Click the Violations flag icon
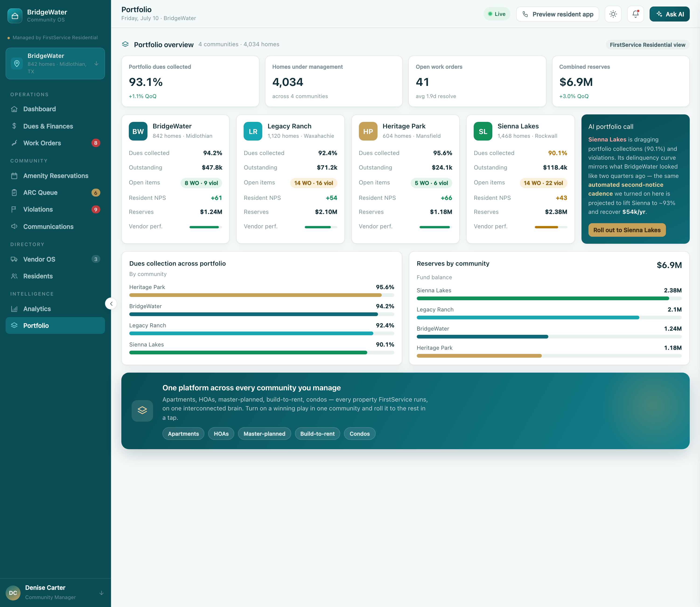Viewport: 700px width, 607px height. (14, 209)
